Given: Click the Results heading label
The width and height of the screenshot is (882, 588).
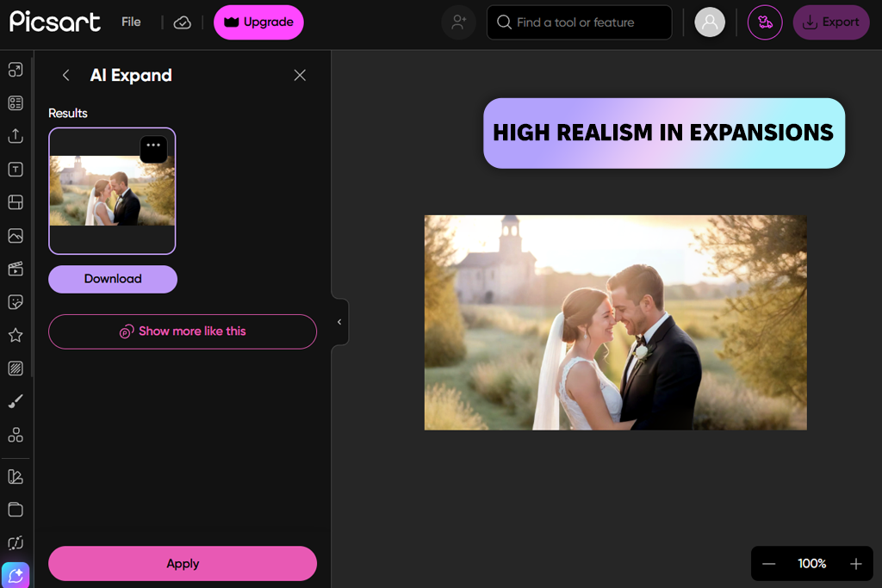Looking at the screenshot, I should 68,113.
